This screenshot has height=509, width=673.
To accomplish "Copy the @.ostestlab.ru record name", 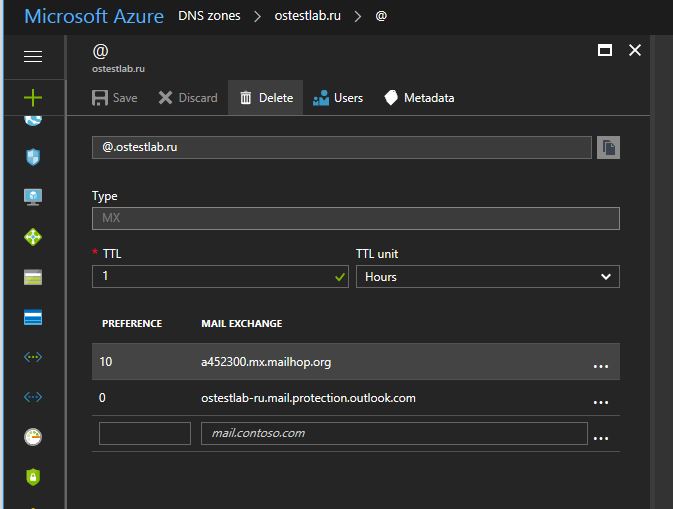I will pos(608,148).
